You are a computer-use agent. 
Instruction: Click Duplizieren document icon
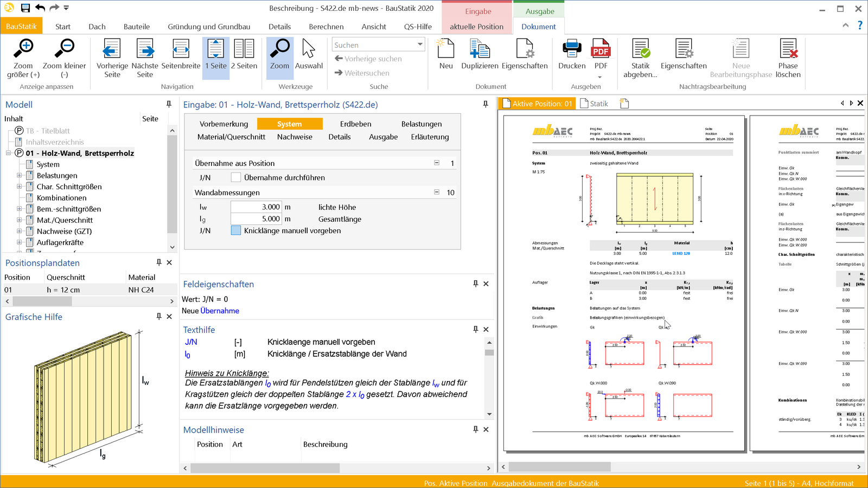[480, 48]
